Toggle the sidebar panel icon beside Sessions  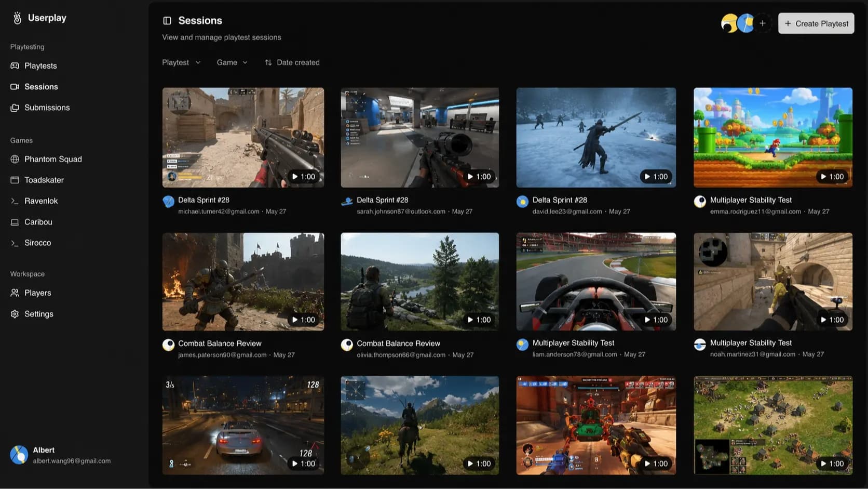tap(167, 21)
